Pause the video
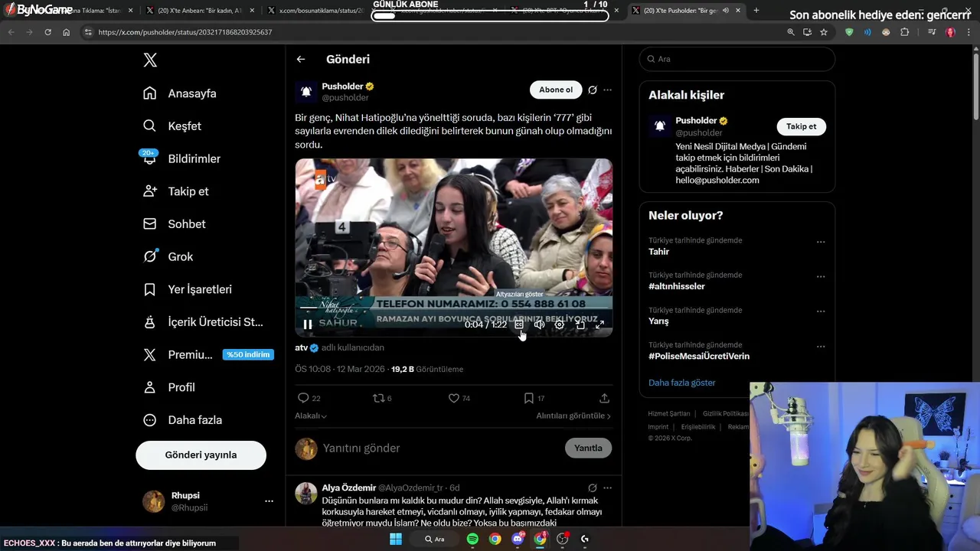The height and width of the screenshot is (551, 980). point(308,324)
